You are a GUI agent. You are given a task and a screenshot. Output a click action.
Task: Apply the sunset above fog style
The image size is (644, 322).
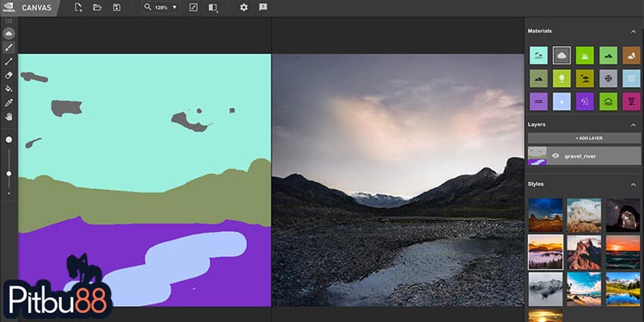tap(545, 252)
